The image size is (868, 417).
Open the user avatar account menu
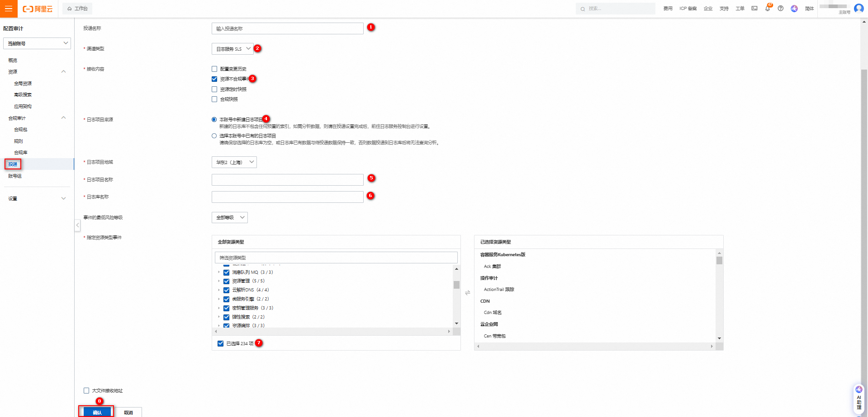[x=859, y=9]
